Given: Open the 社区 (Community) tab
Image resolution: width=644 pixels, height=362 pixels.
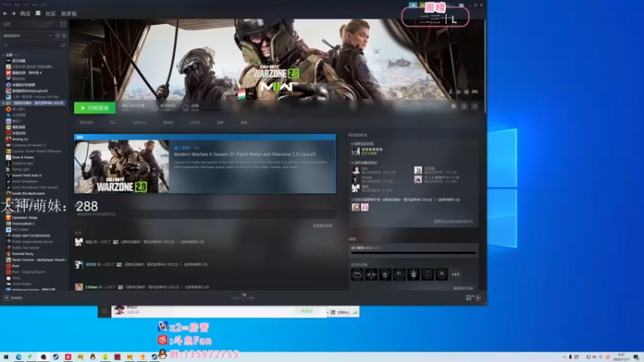Looking at the screenshot, I should pyautogui.click(x=51, y=14).
